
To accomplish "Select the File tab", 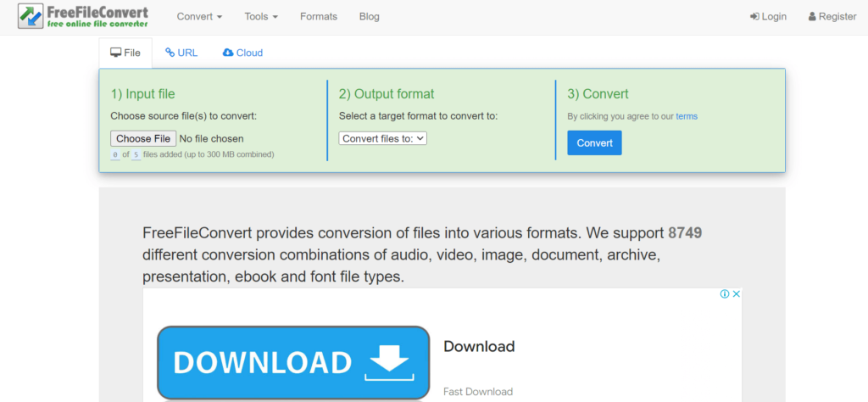I will [125, 53].
